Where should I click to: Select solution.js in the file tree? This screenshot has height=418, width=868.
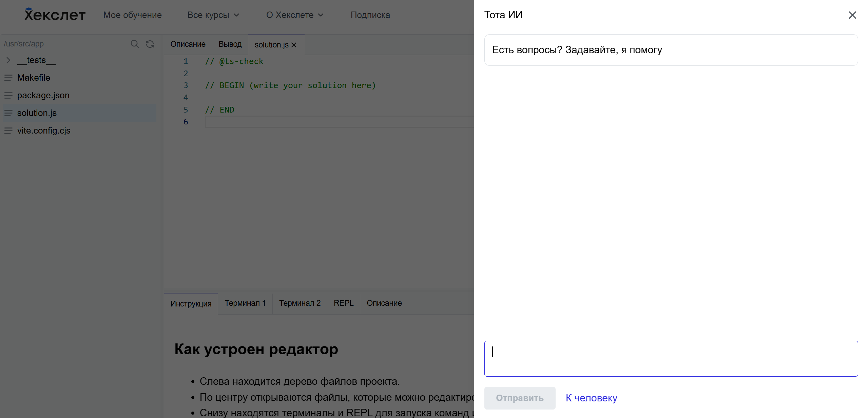(x=37, y=113)
